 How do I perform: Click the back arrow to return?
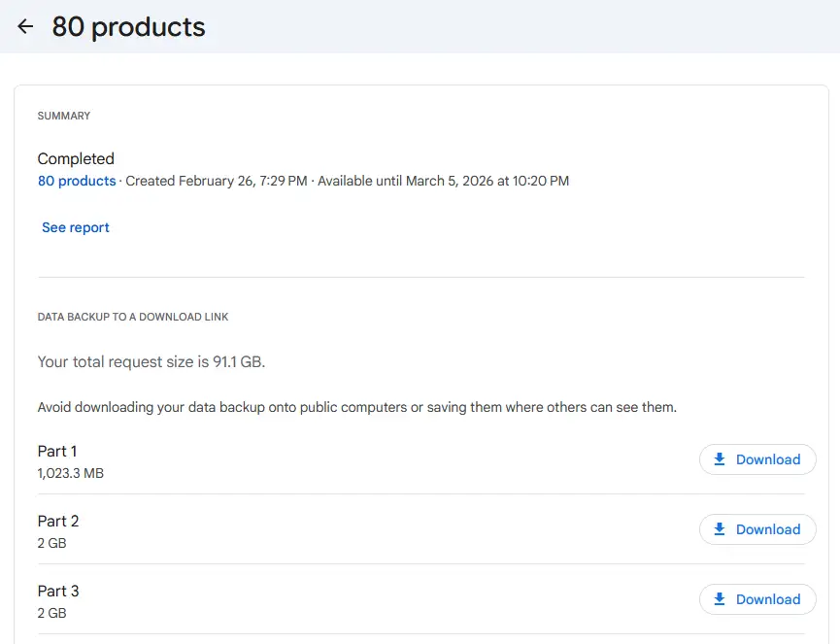click(x=24, y=26)
